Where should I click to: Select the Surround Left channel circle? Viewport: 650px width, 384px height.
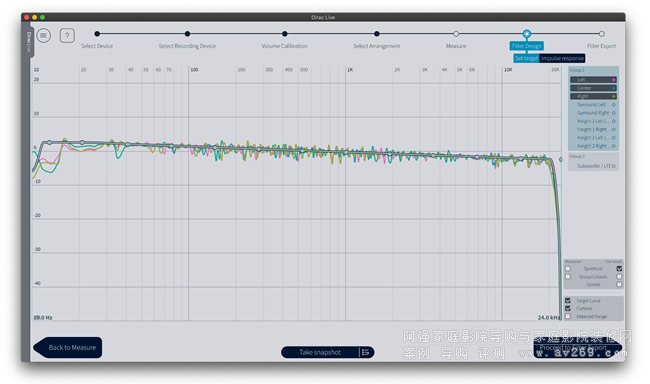coord(614,105)
